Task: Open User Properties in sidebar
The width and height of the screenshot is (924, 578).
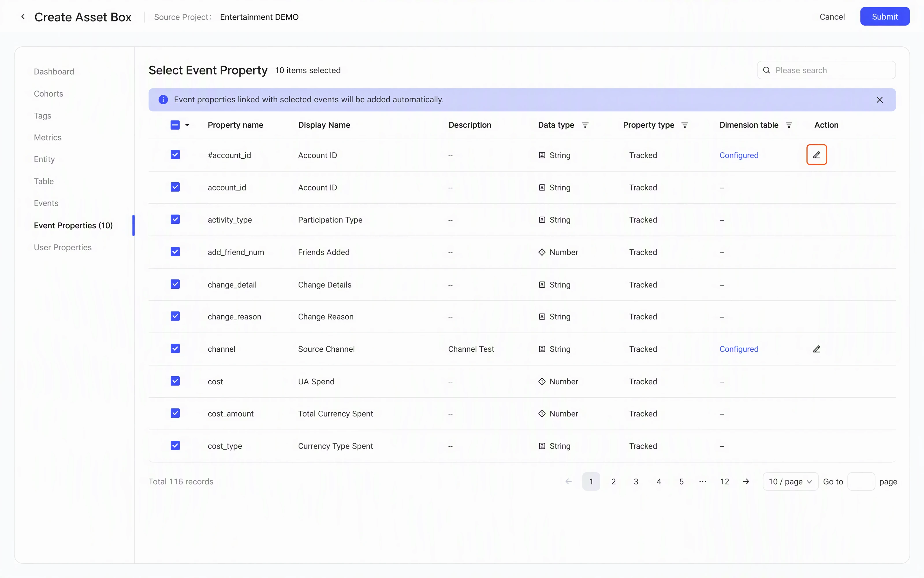Action: coord(63,247)
